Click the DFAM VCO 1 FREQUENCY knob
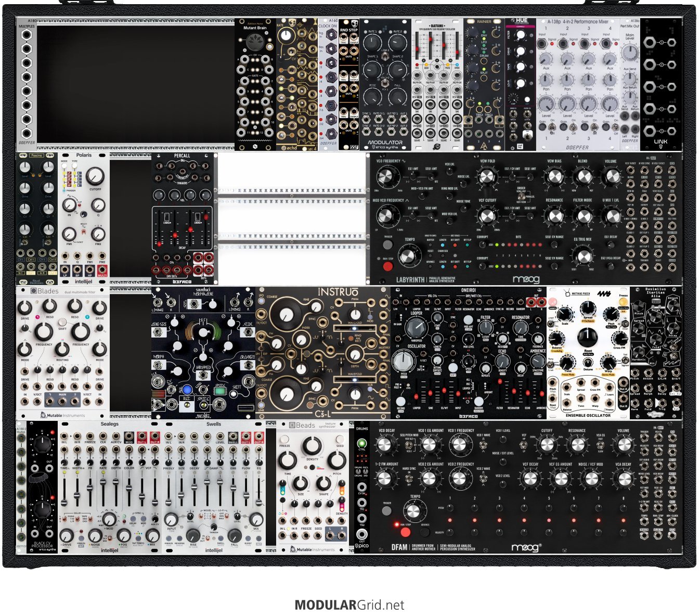 click(460, 445)
